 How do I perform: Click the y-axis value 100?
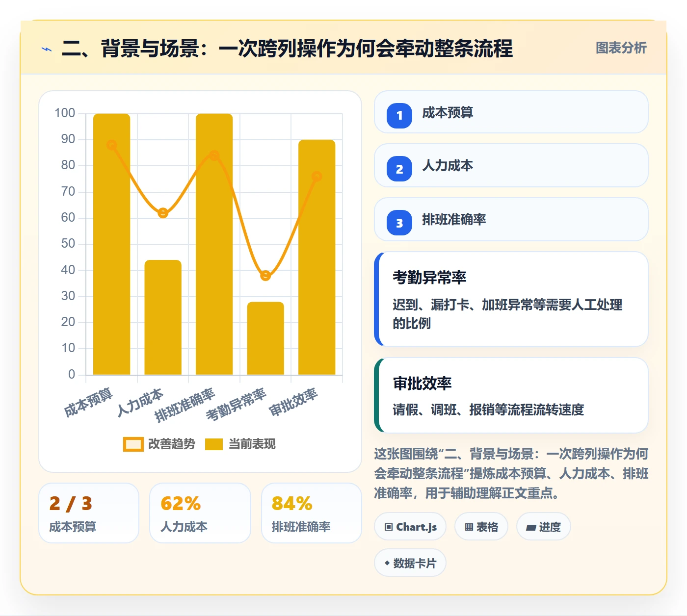pos(65,113)
